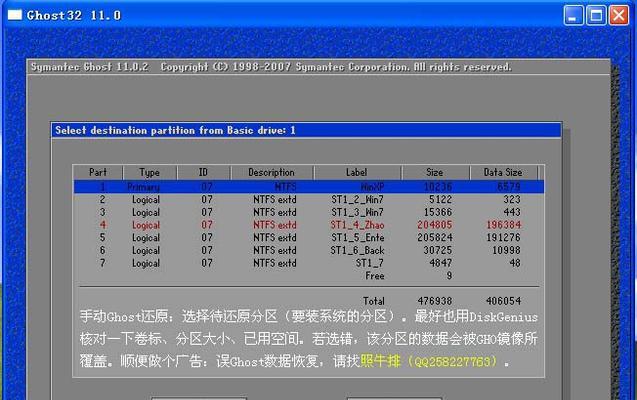Image resolution: width=637 pixels, height=400 pixels.
Task: Select partition 7 labeled ST1_7
Action: click(309, 263)
